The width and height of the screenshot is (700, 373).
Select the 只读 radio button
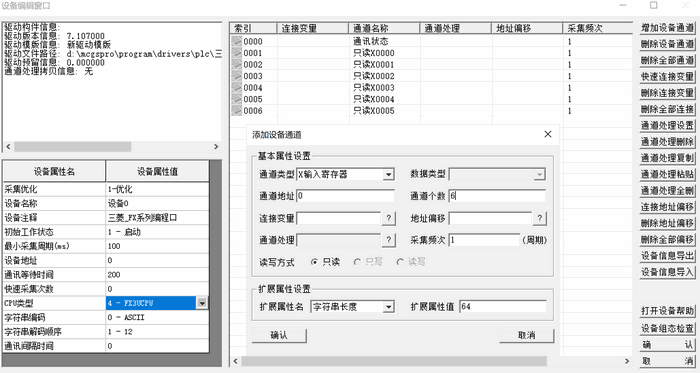click(314, 262)
